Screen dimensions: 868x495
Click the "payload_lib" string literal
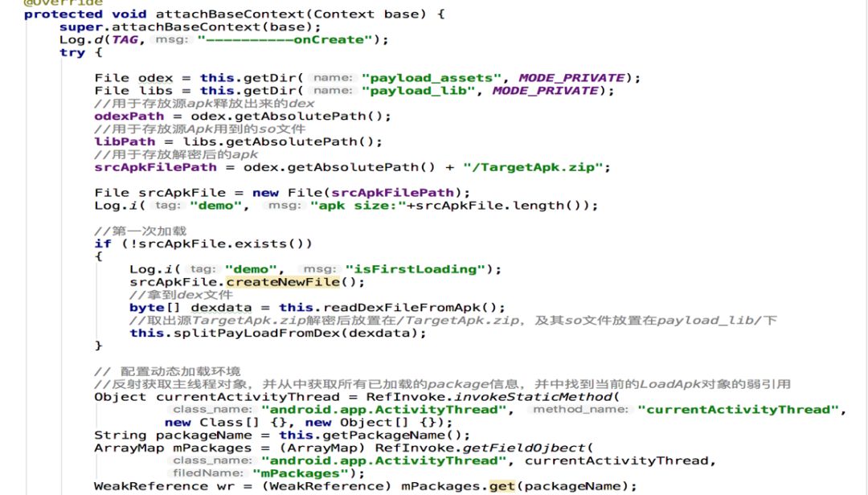pos(419,91)
